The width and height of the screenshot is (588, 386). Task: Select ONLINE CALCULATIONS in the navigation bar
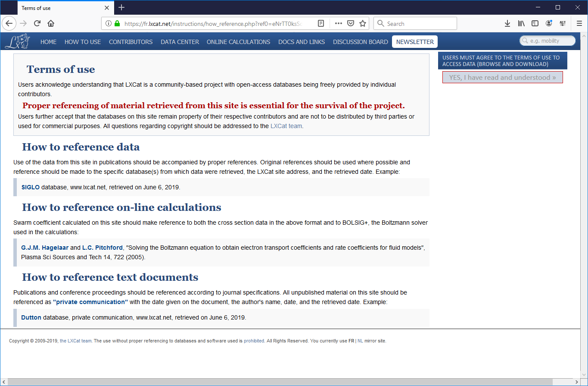[x=238, y=42]
